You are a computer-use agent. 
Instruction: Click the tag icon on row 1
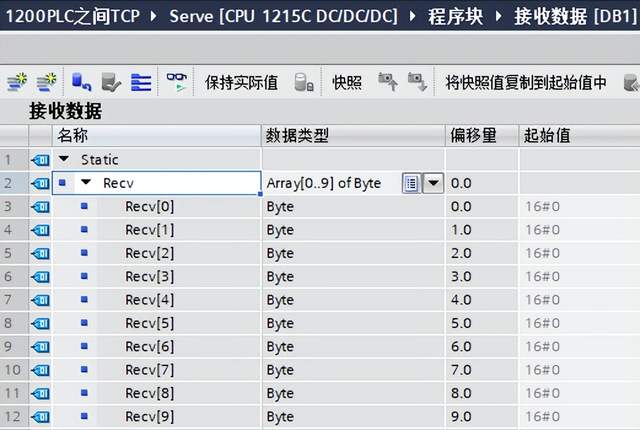(40, 160)
